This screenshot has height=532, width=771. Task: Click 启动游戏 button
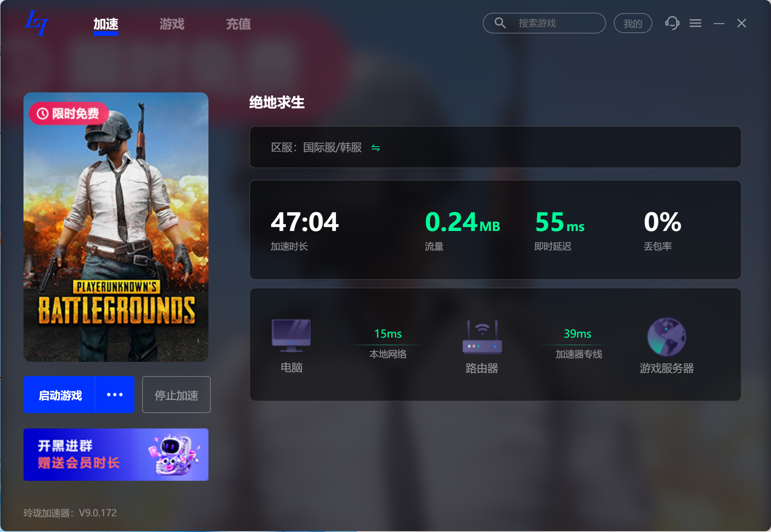coord(60,395)
